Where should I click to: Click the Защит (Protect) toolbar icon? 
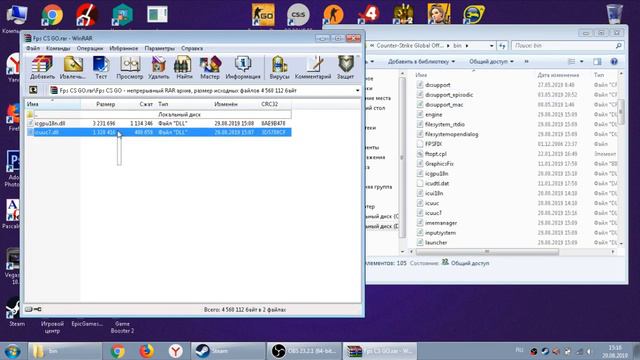[345, 67]
